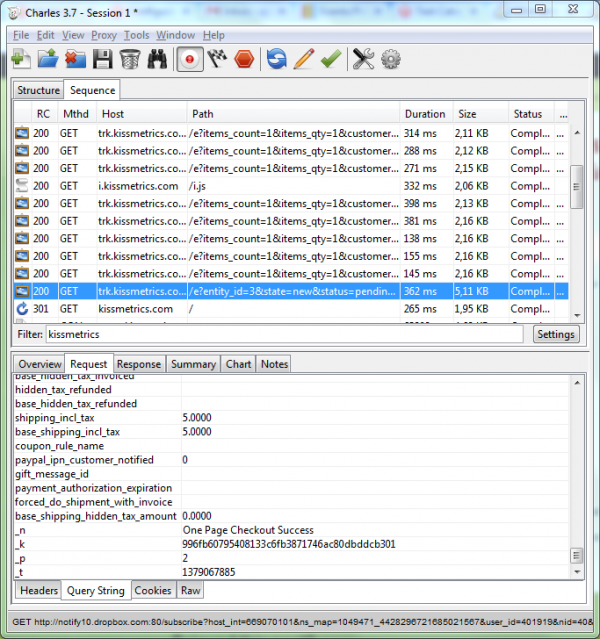Select the highlighted entity_id=3 request row
Viewport: 600px width, 639px height.
291,291
